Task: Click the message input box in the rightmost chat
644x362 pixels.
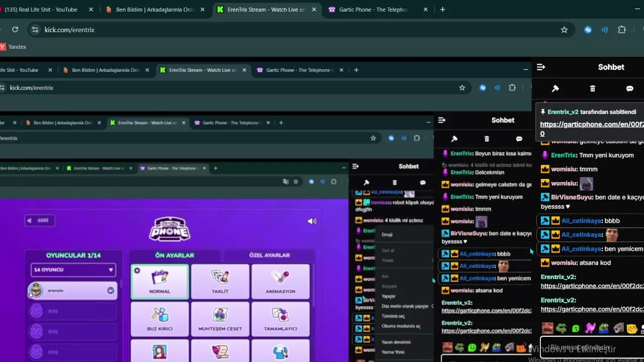Action: tap(593, 348)
